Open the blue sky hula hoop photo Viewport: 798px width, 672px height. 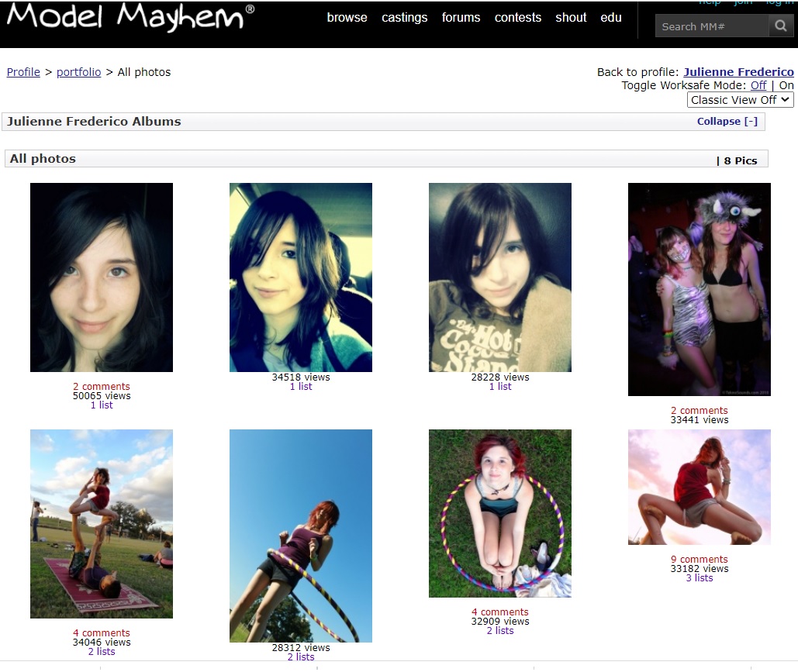click(x=301, y=536)
